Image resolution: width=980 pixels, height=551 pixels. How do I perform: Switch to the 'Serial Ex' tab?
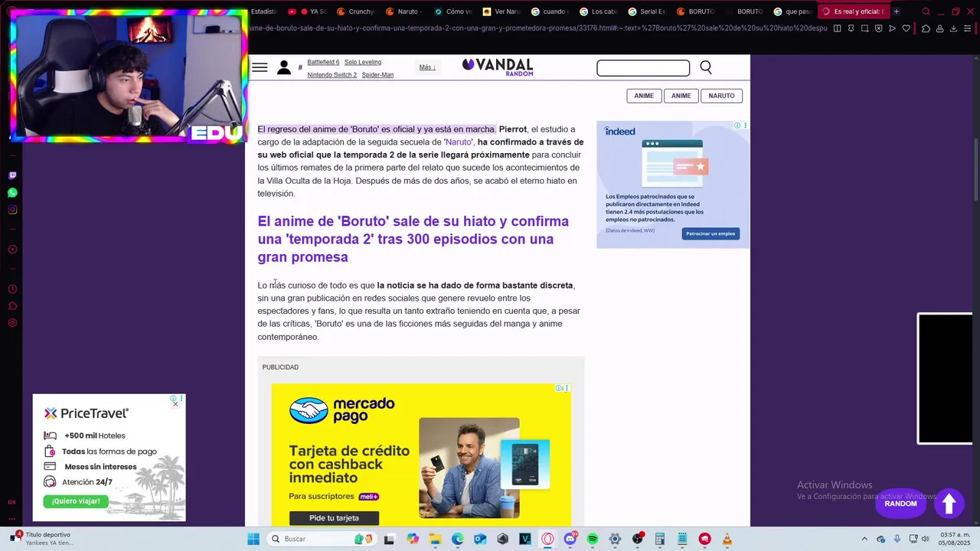tap(647, 11)
